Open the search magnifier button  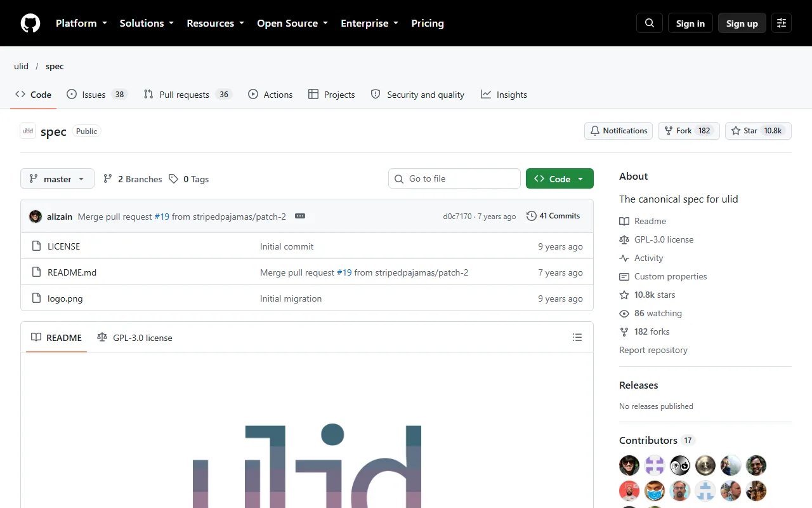(x=650, y=23)
